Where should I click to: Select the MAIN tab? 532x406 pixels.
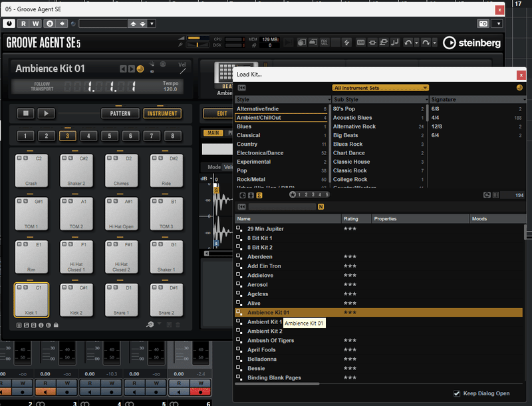pyautogui.click(x=213, y=132)
